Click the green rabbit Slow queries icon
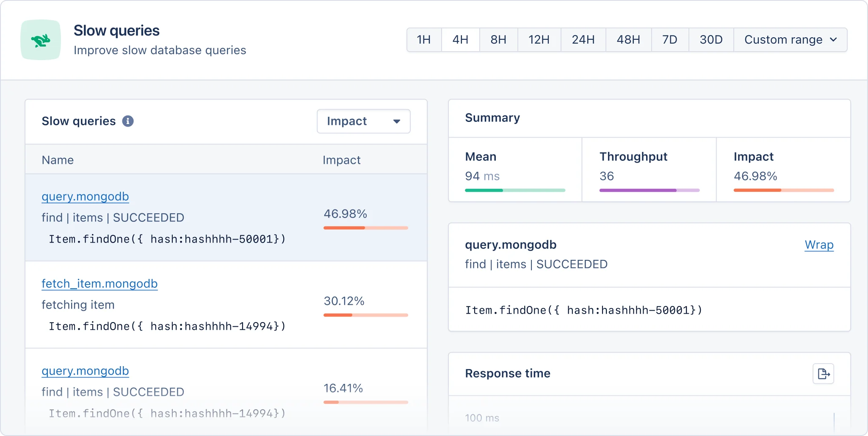This screenshot has width=868, height=436. 41,40
